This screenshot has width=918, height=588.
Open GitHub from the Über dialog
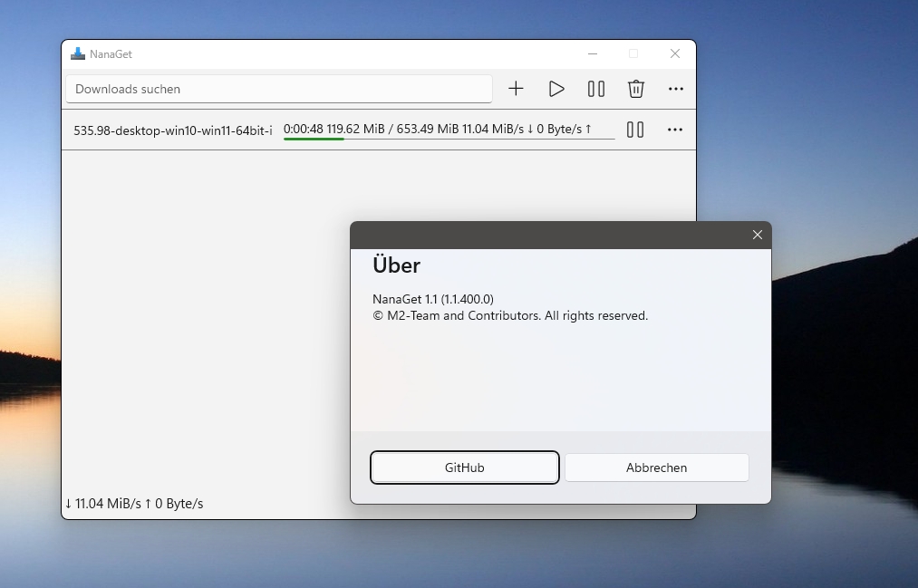click(465, 468)
